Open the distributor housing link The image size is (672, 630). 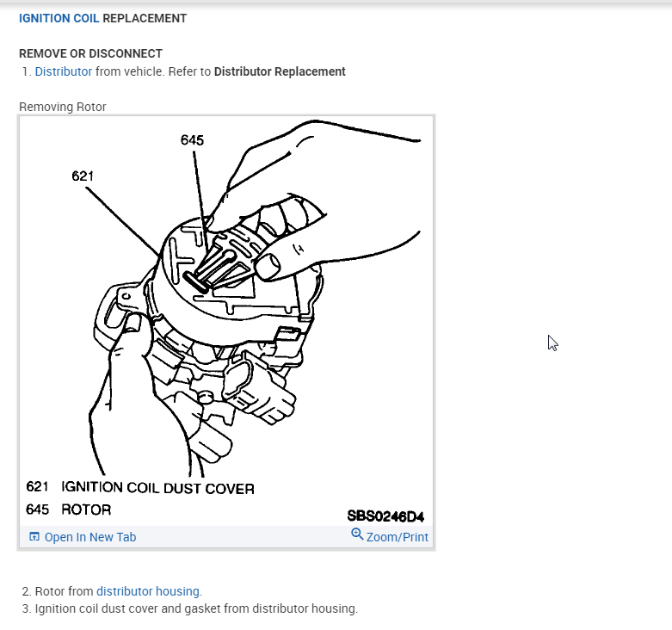pos(148,591)
